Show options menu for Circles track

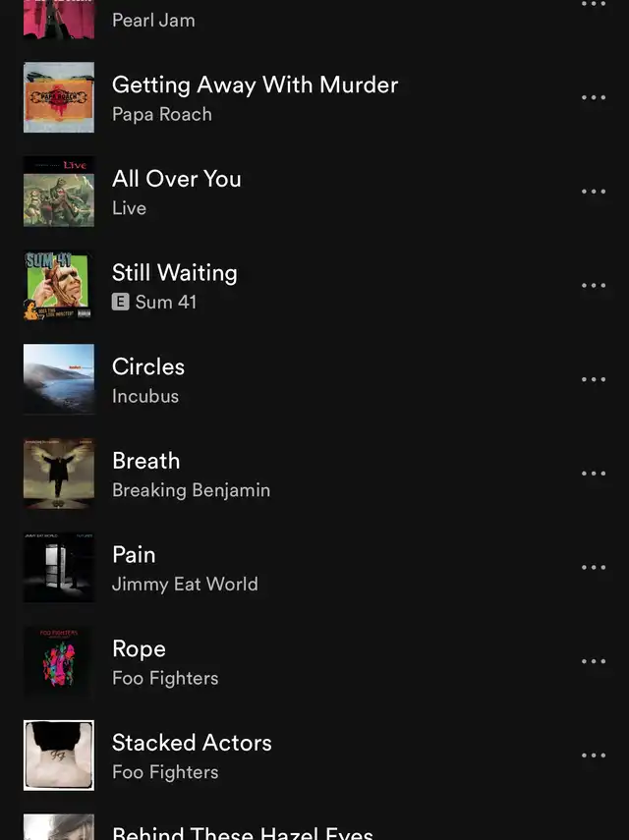click(x=594, y=379)
